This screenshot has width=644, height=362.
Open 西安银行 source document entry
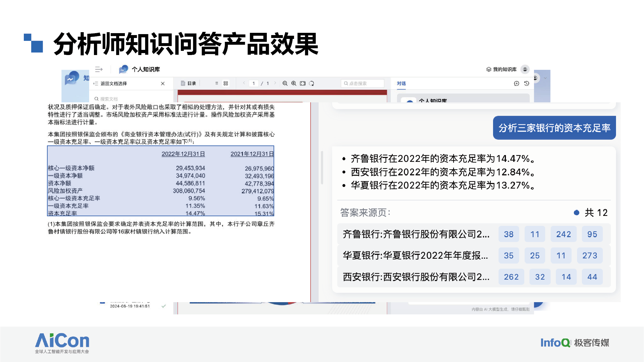(x=416, y=277)
